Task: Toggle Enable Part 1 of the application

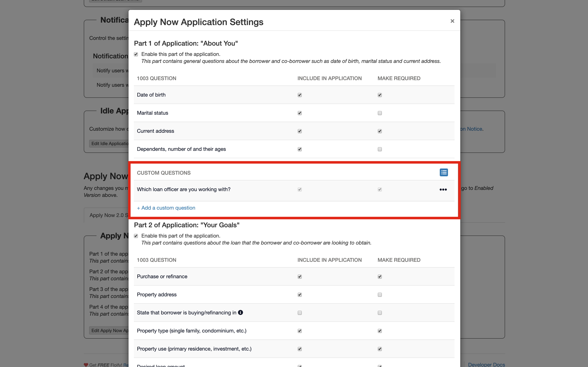Action: (x=136, y=54)
